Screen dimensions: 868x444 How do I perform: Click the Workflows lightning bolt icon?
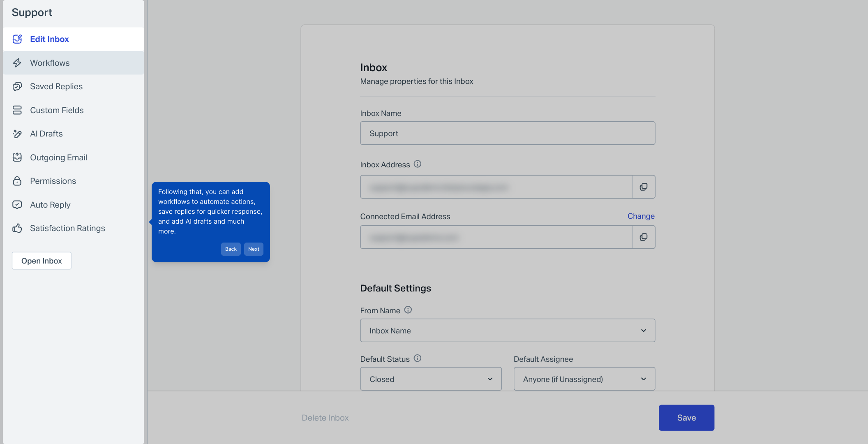click(17, 63)
